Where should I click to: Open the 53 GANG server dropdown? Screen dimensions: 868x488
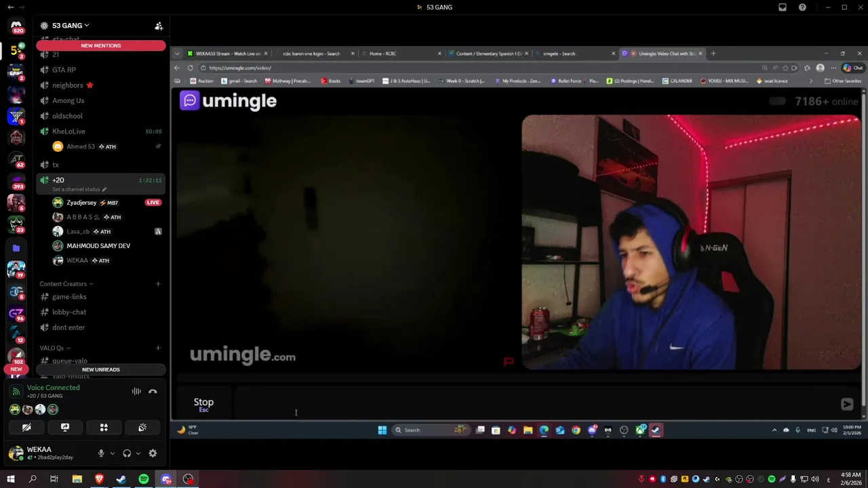tap(71, 26)
